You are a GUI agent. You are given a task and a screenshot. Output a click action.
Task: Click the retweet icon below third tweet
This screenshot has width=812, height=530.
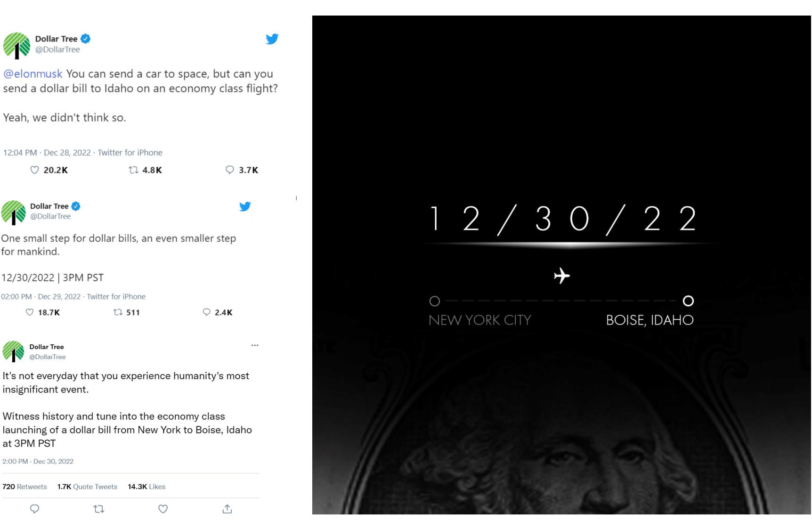99,509
